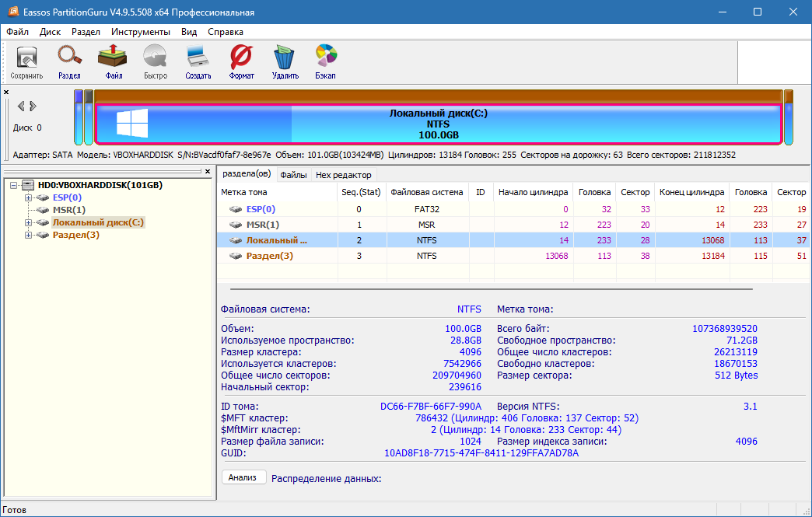Go to previous disk with left arrow
Image resolution: width=812 pixels, height=517 pixels.
(x=21, y=106)
